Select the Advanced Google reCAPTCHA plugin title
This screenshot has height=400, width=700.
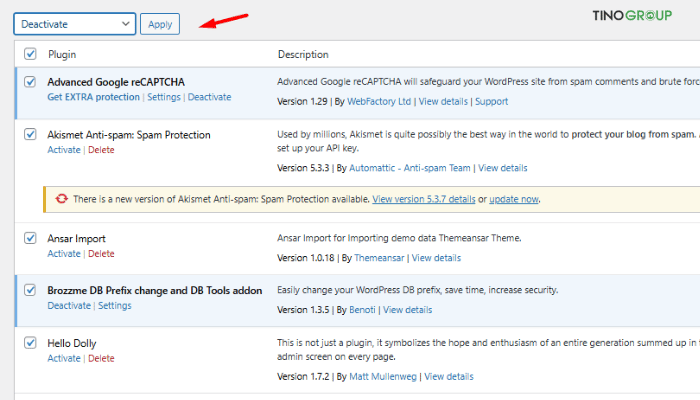116,82
